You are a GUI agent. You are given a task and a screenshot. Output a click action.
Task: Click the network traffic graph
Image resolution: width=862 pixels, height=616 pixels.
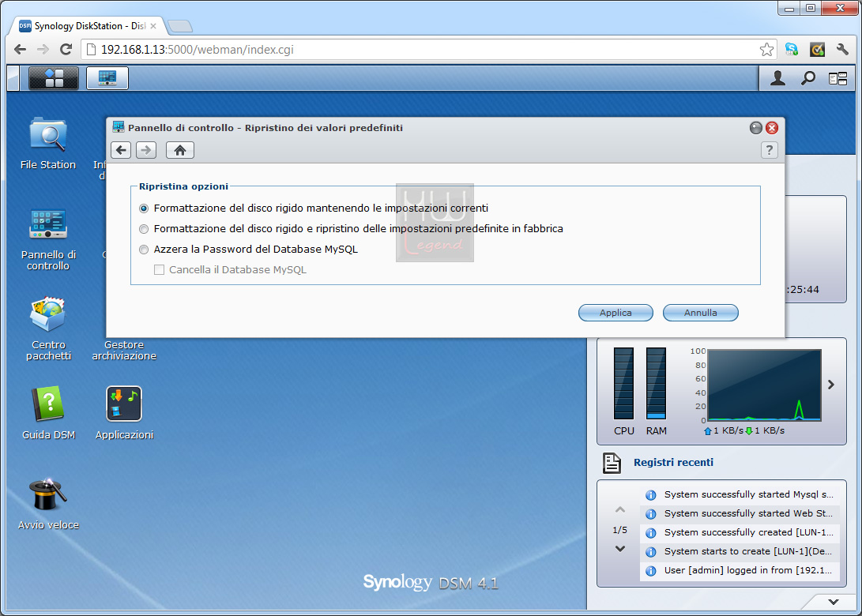pyautogui.click(x=765, y=385)
